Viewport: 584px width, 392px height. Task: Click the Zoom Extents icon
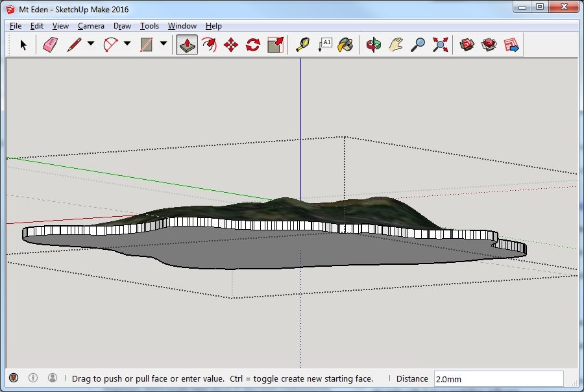point(441,45)
